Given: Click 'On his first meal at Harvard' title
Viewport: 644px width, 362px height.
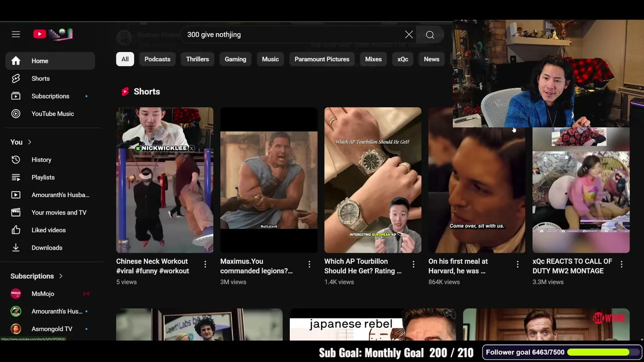Looking at the screenshot, I should coord(458,266).
